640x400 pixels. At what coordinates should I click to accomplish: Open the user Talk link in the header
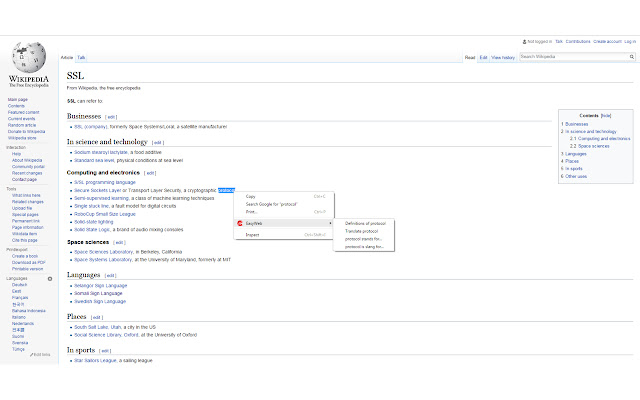pos(559,42)
